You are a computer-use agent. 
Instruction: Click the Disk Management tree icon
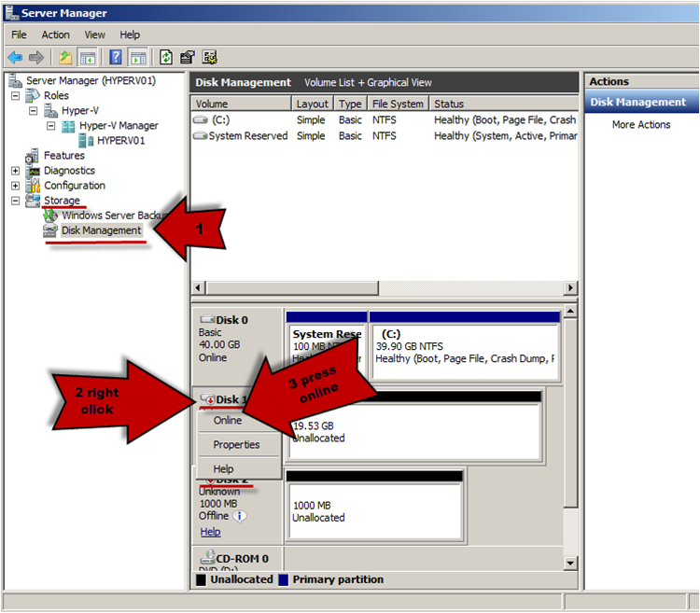tap(50, 230)
